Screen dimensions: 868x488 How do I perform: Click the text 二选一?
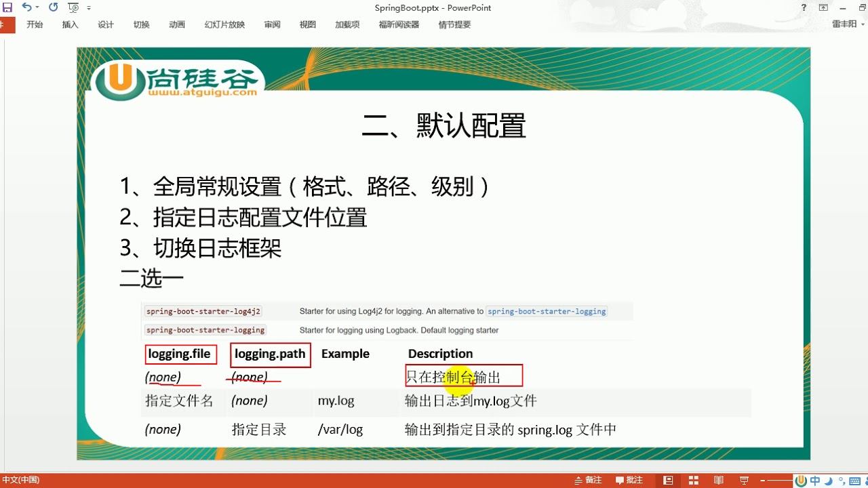tap(152, 278)
